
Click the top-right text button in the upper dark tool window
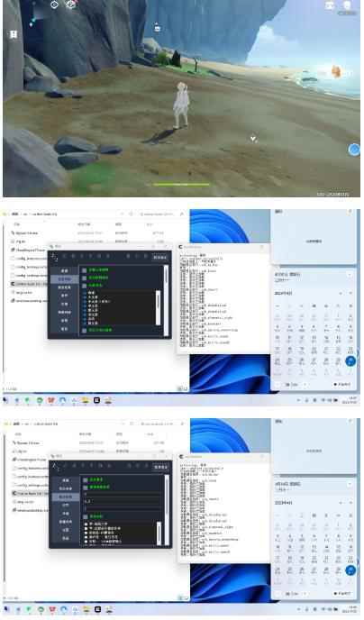click(160, 258)
